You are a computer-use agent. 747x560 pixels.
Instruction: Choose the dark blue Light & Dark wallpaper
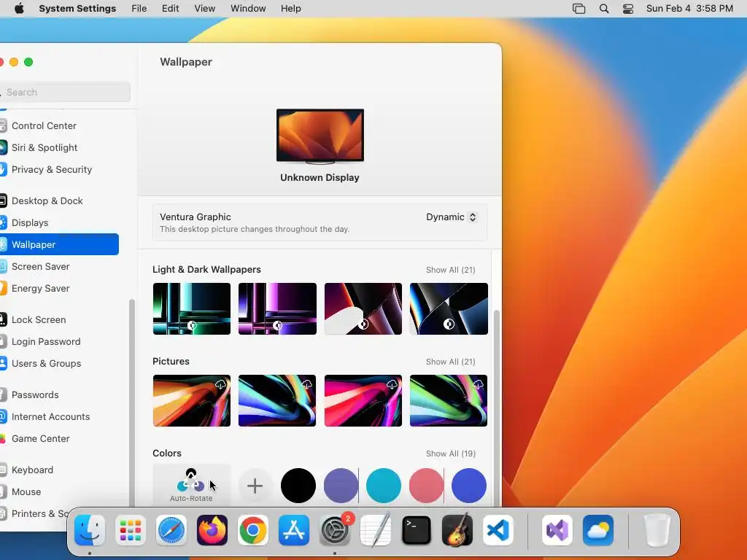point(449,308)
